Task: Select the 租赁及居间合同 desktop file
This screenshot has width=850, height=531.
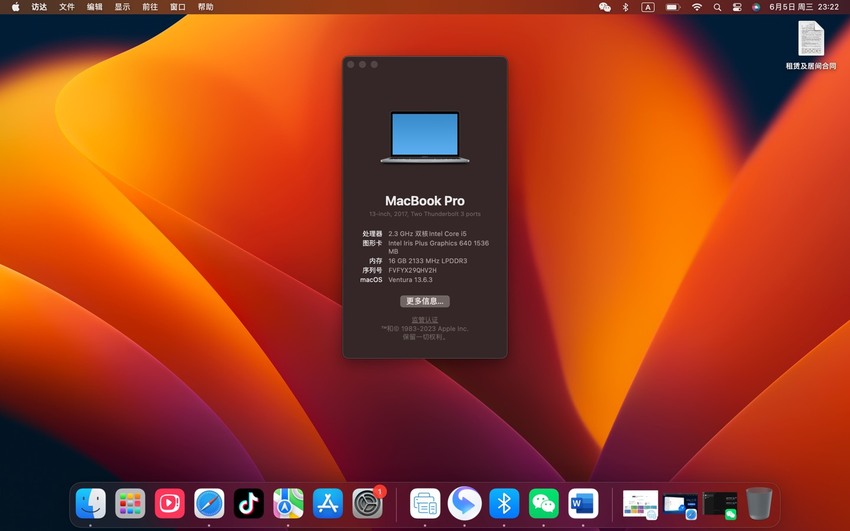Action: point(811,45)
